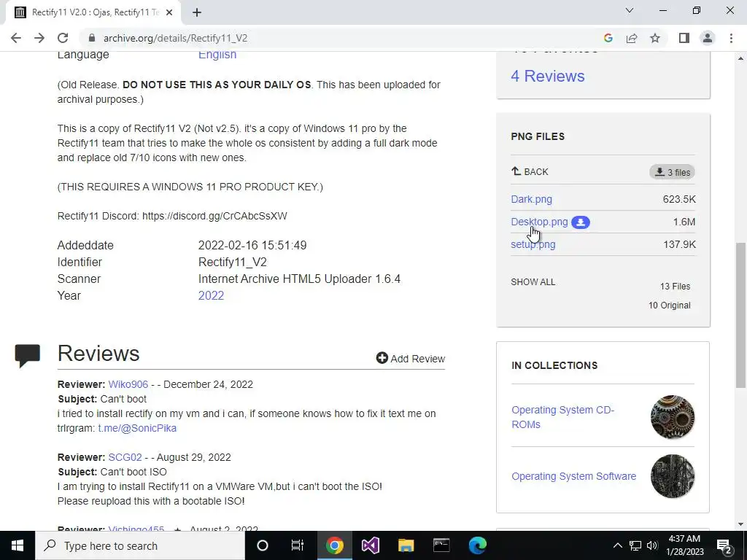Click Add Review
This screenshot has width=747, height=560.
(411, 359)
